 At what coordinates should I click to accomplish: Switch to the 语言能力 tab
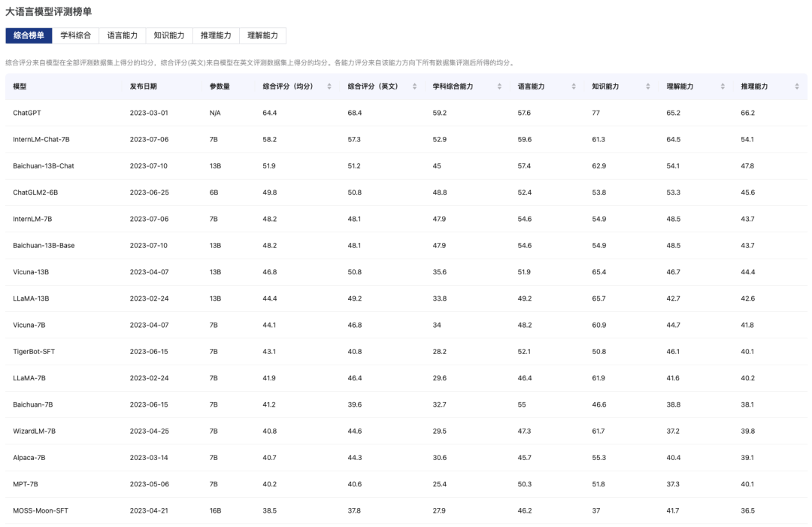pos(123,35)
